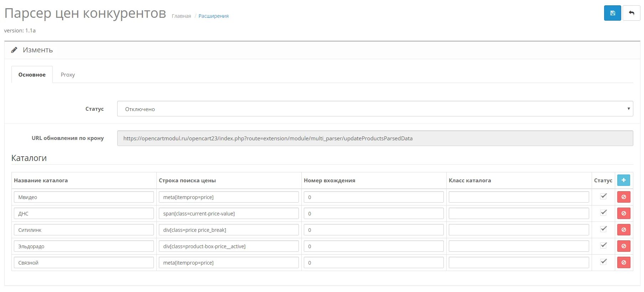Click the pencil icon beside Изменть
The image size is (644, 292).
point(14,50)
